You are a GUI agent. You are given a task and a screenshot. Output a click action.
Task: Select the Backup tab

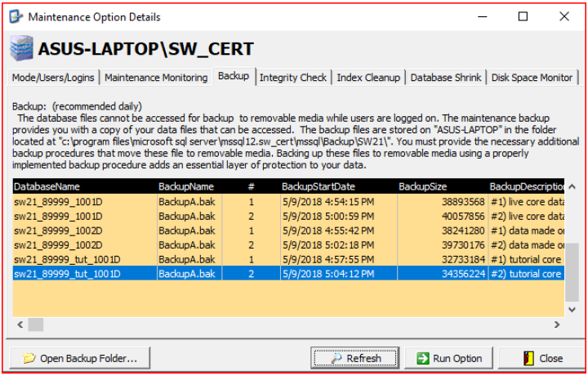point(234,76)
